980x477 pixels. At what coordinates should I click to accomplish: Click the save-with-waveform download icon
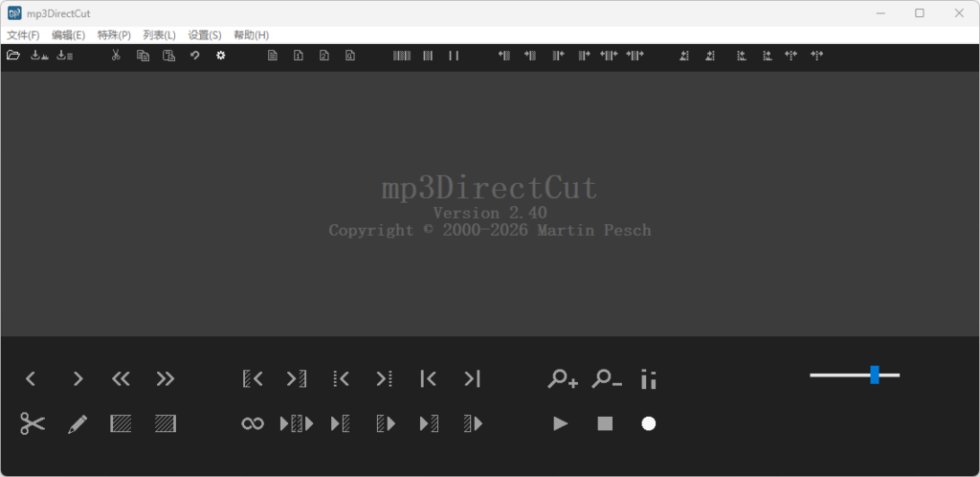39,56
